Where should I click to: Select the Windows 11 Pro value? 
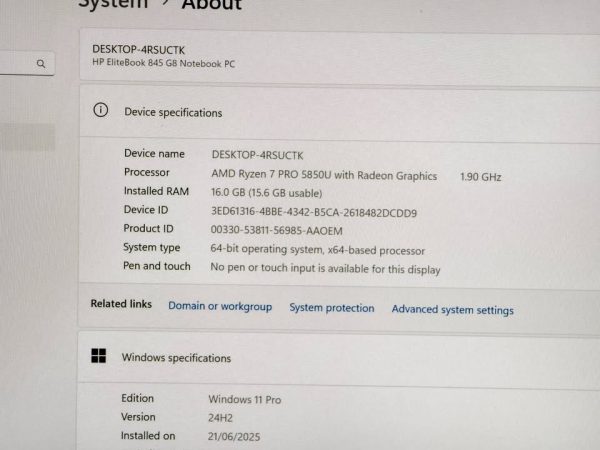coord(245,399)
